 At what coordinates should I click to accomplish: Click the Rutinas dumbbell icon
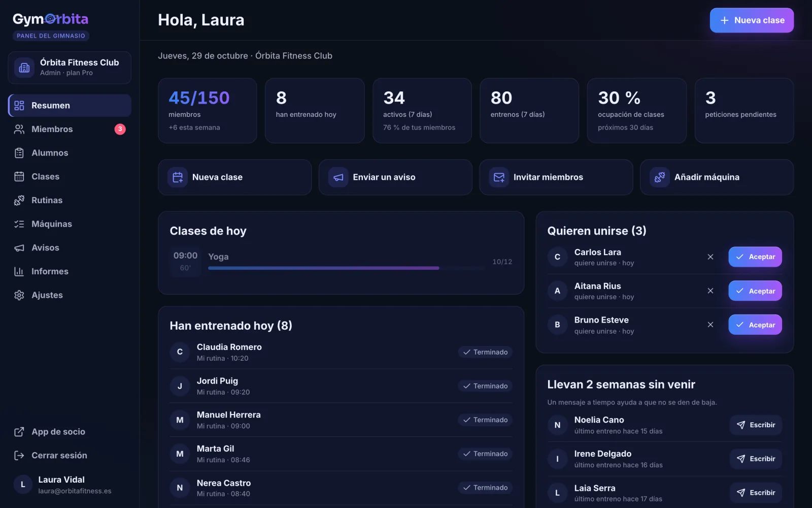(19, 200)
